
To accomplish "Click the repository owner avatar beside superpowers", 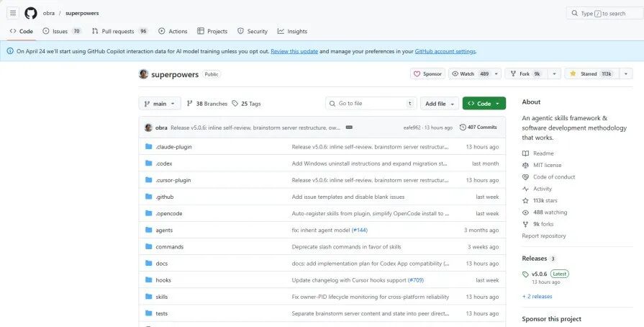I will (x=143, y=74).
